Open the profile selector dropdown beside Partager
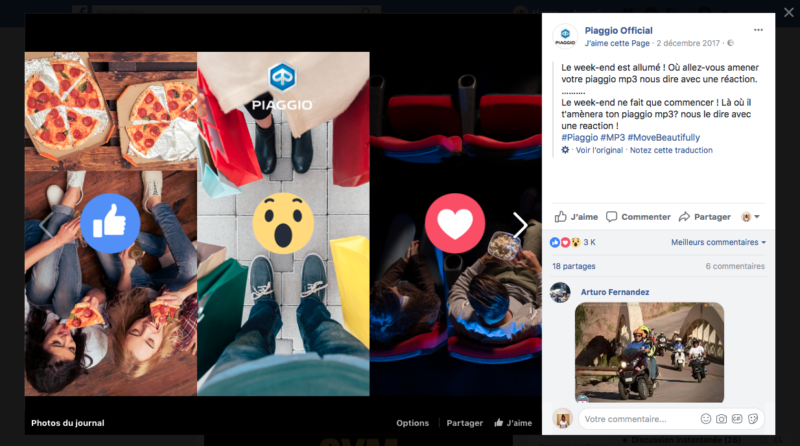800x446 pixels. coord(750,217)
